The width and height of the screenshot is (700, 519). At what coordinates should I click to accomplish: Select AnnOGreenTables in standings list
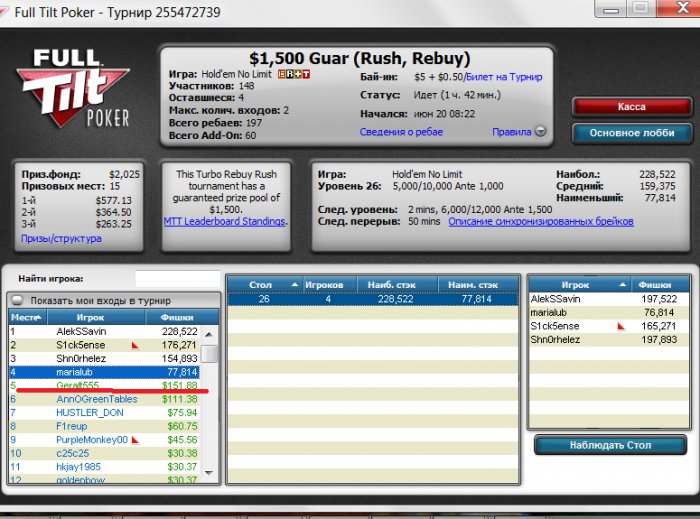coord(104,399)
